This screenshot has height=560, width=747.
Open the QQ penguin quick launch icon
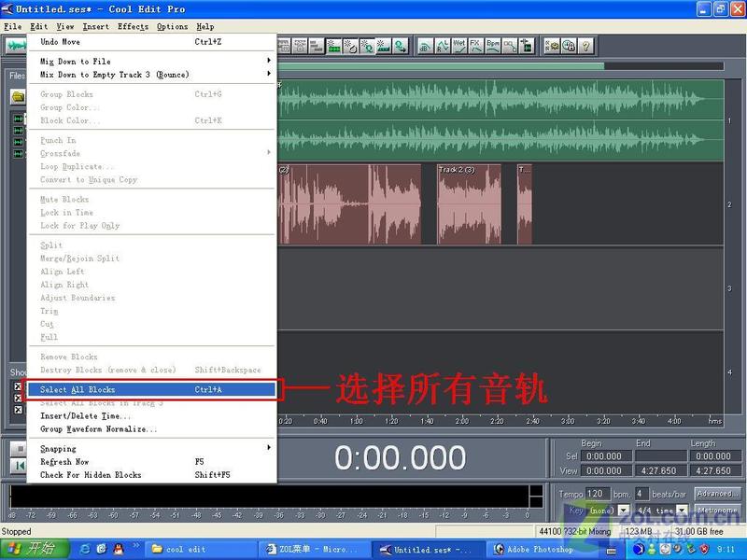coord(119,549)
